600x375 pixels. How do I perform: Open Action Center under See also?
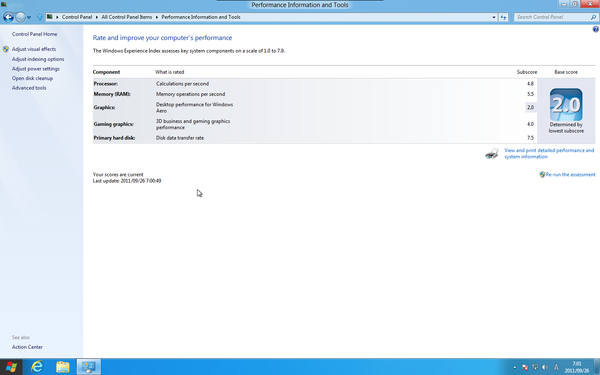(x=27, y=347)
